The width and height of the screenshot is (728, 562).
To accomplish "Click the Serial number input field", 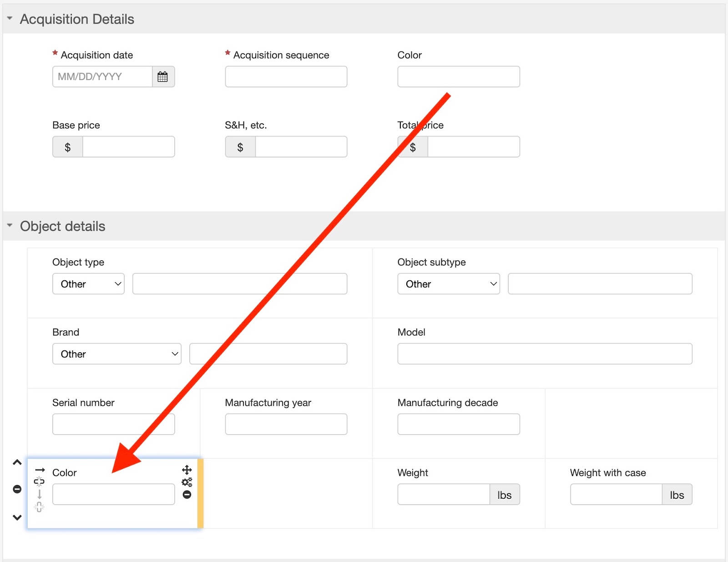I will click(114, 424).
